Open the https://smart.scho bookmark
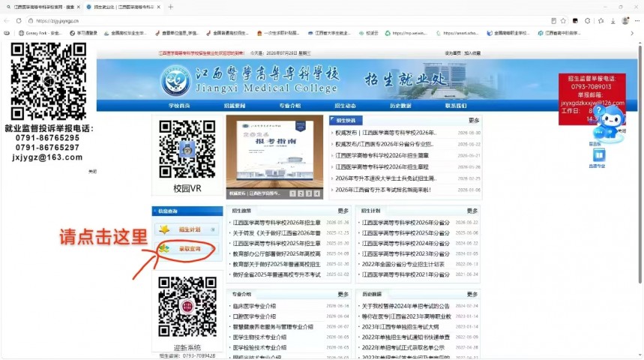This screenshot has height=360, width=644. (x=457, y=33)
